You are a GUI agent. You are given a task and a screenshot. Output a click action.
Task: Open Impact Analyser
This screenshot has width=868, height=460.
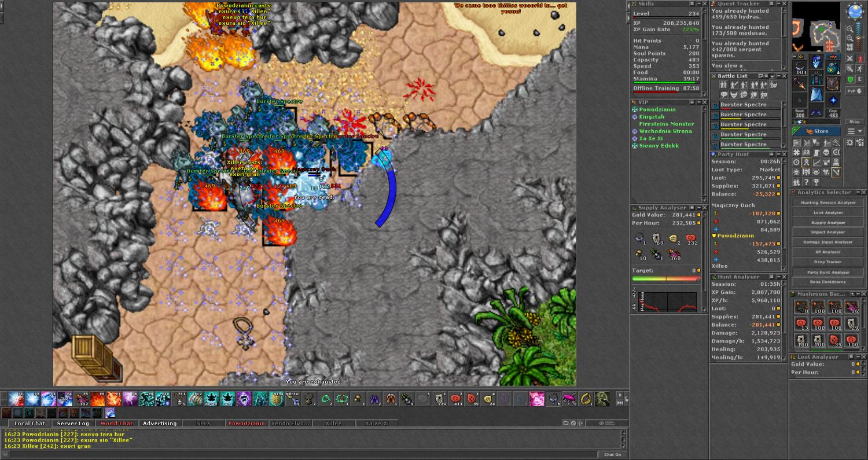pyautogui.click(x=828, y=232)
